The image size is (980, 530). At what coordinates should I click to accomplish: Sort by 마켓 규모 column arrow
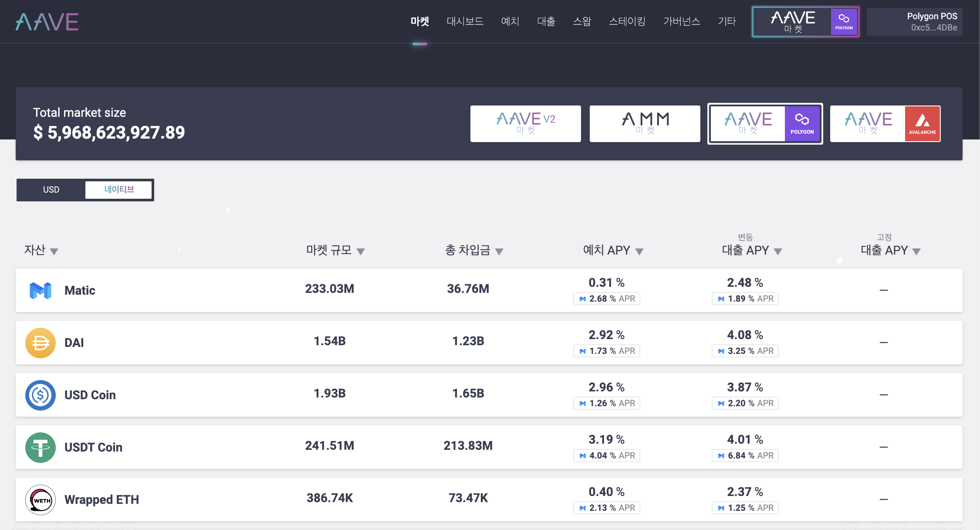pos(361,251)
